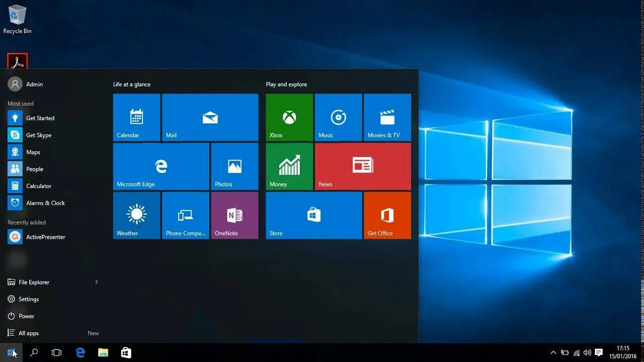Launch the OneNote tile

234,215
